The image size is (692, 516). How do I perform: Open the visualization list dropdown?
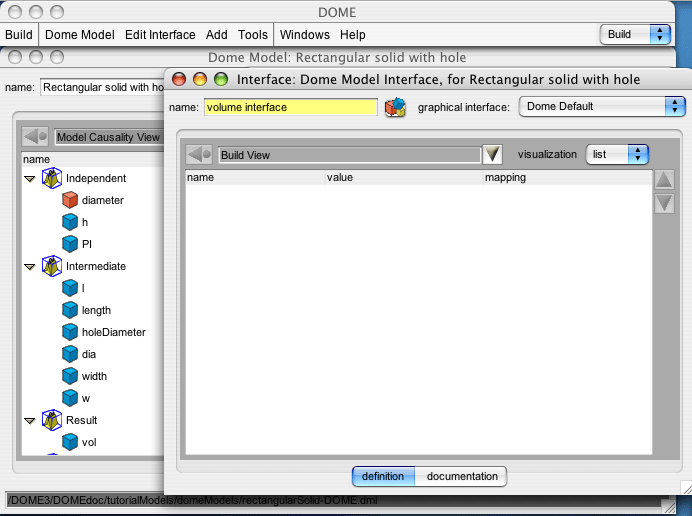tap(617, 154)
